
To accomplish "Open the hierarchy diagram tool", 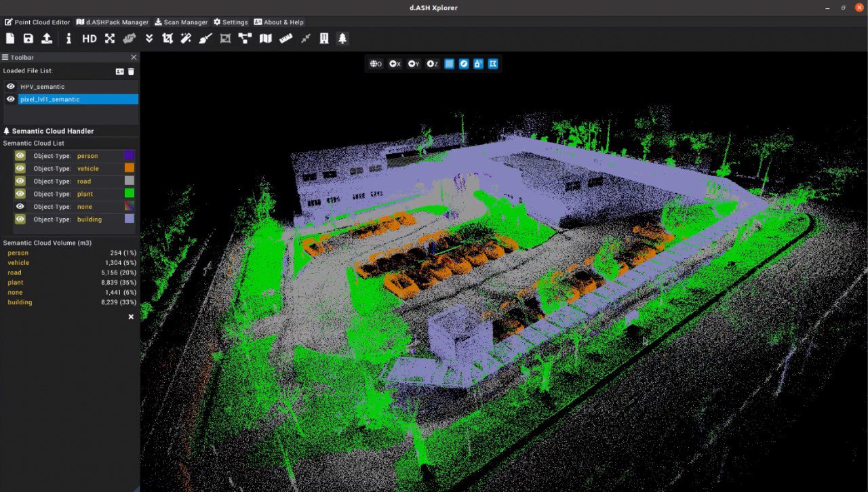I will tap(245, 39).
